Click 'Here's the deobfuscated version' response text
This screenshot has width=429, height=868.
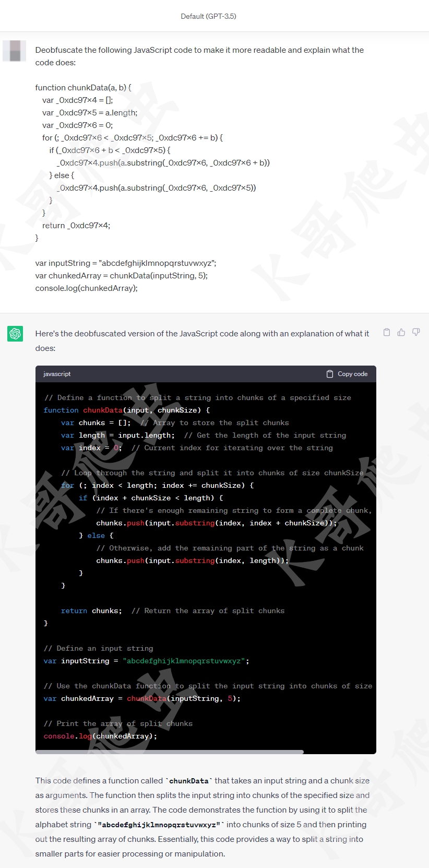click(202, 341)
